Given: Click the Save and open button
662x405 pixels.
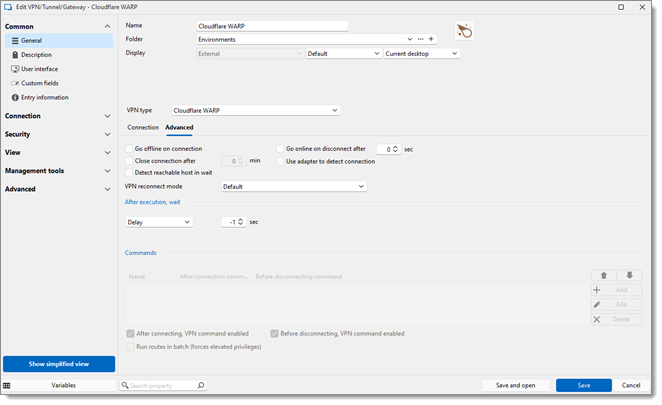Looking at the screenshot, I should (x=516, y=385).
